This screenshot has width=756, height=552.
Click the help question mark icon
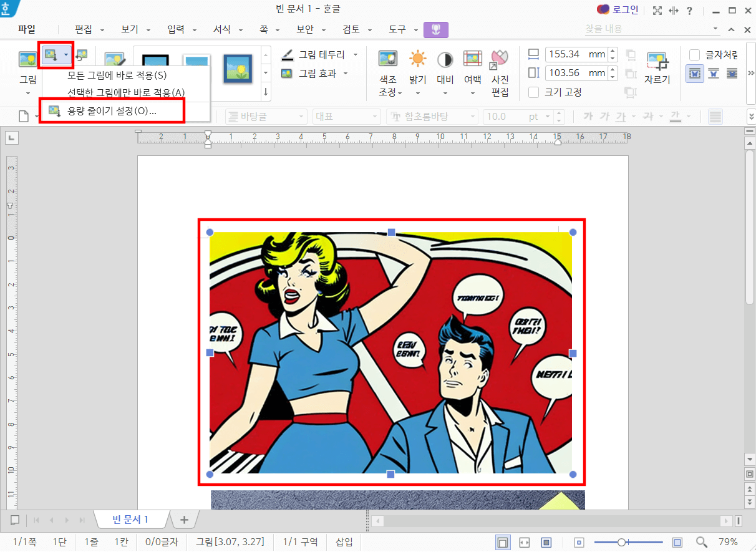pyautogui.click(x=689, y=11)
